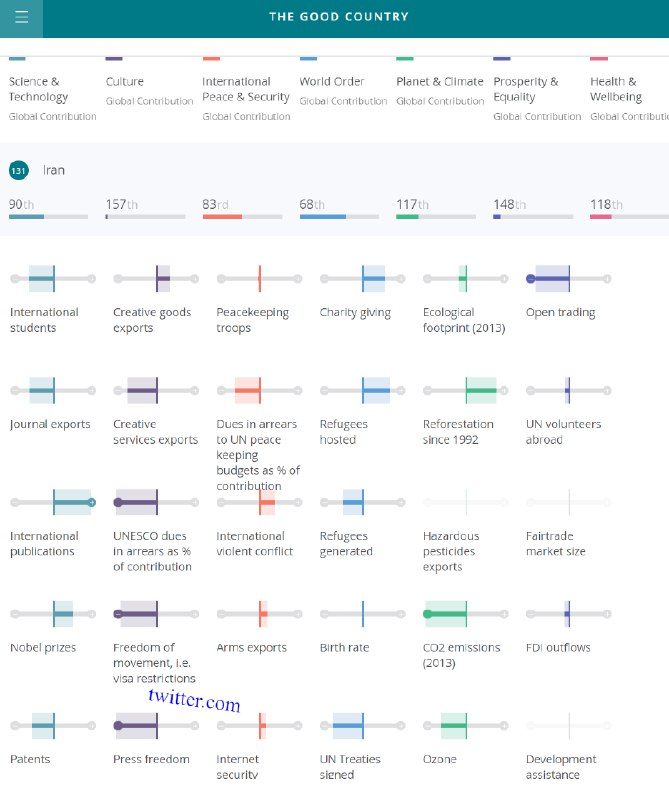
Task: Click the 68th World Order rank bar
Action: [x=340, y=216]
